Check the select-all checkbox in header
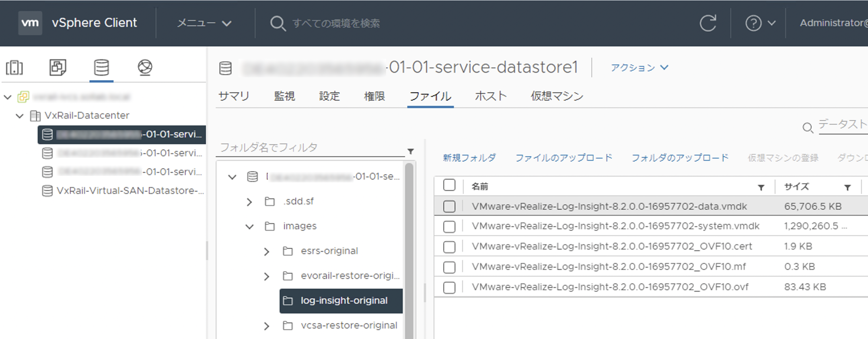The width and height of the screenshot is (868, 339). tap(449, 185)
